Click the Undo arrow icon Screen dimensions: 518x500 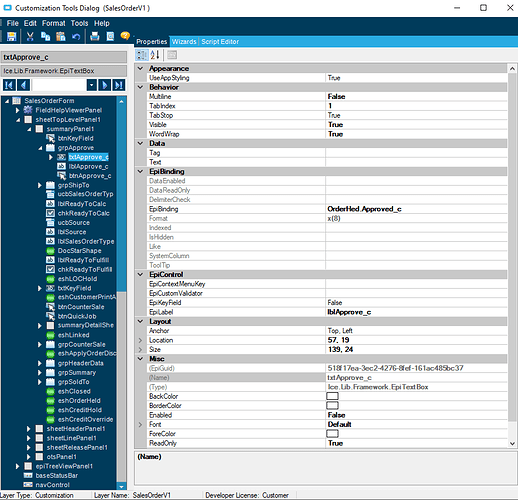pyautogui.click(x=76, y=36)
